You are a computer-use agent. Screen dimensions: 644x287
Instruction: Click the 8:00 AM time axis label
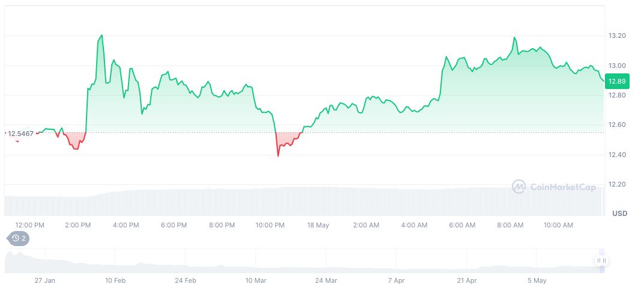pyautogui.click(x=510, y=225)
